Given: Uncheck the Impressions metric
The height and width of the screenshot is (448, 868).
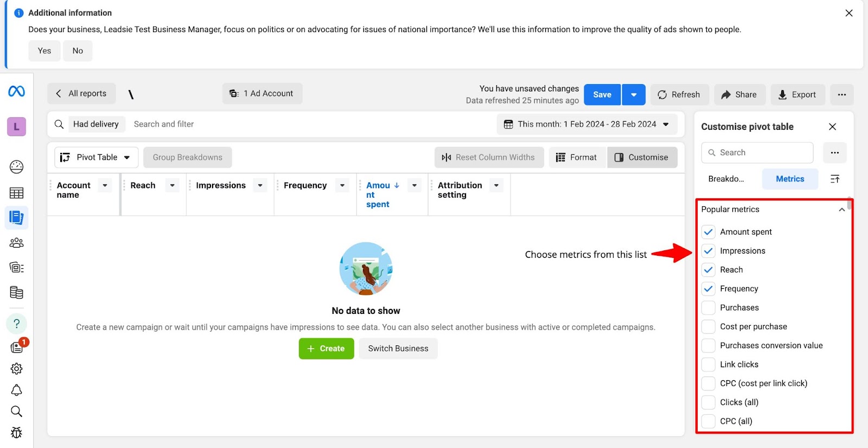Looking at the screenshot, I should (709, 251).
